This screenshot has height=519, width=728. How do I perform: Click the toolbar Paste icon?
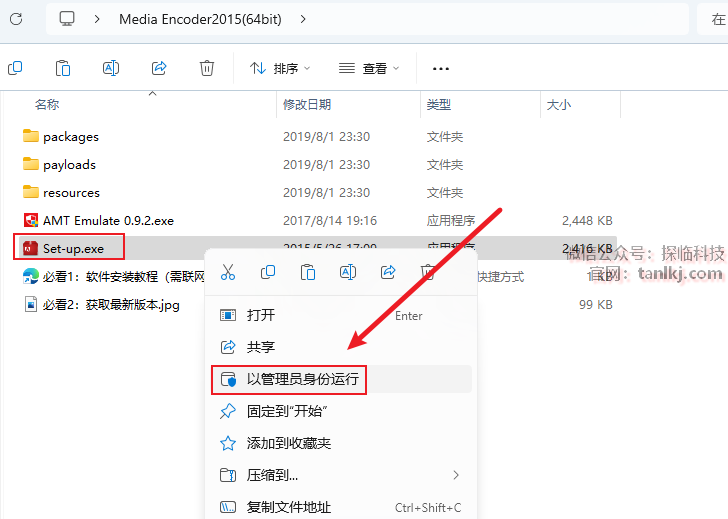pos(63,68)
